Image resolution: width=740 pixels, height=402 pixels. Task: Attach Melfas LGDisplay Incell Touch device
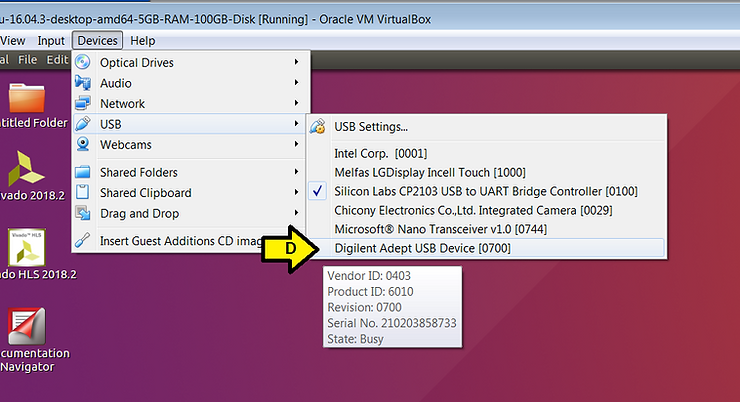486,173
